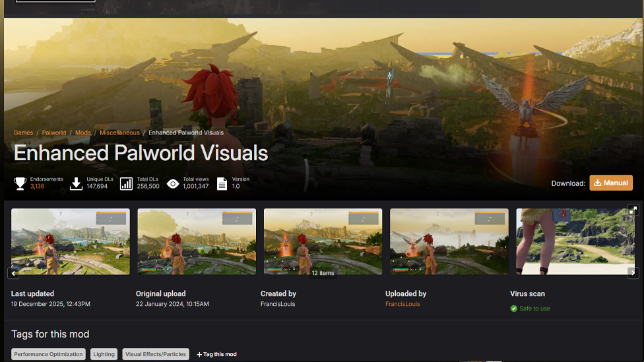Click the Tag this mod button
Viewport: 644px width, 362px height.
216,354
